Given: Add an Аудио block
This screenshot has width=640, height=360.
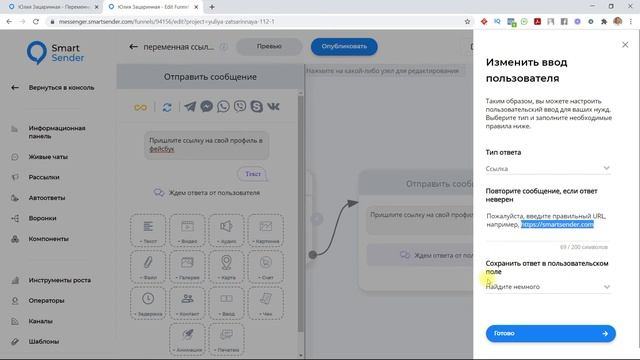Looking at the screenshot, I should [x=227, y=231].
